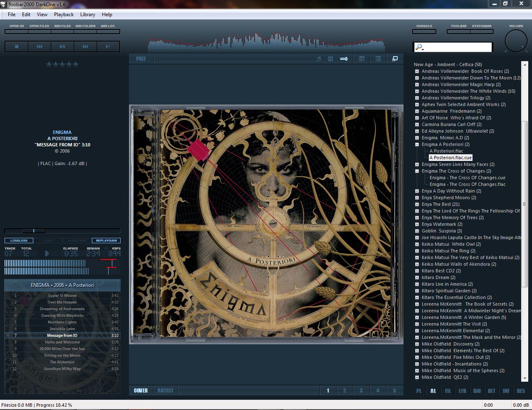Open the Help menu
Viewport: 532px width, 410px height.
coord(107,15)
